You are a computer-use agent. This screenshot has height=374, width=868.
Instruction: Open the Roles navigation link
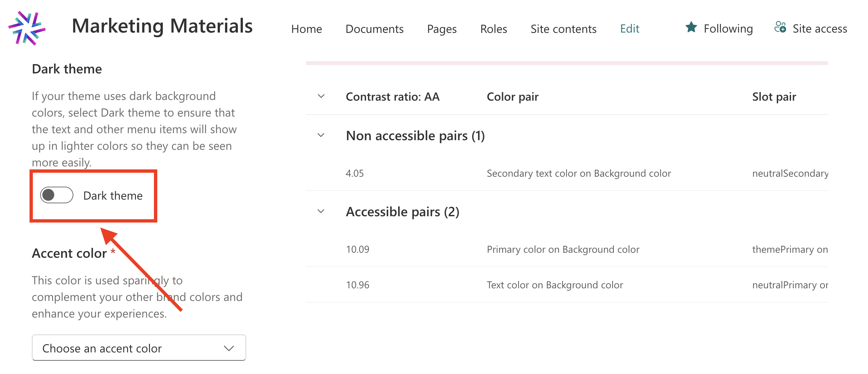[493, 29]
